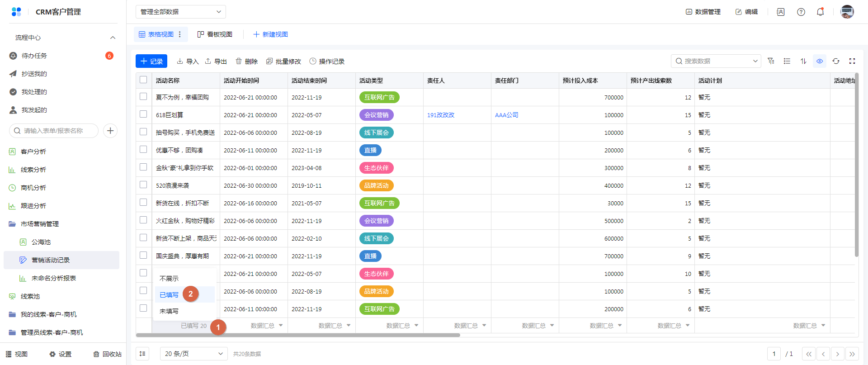Collapse the 流程中心 section
This screenshot has width=868, height=365.
113,38
